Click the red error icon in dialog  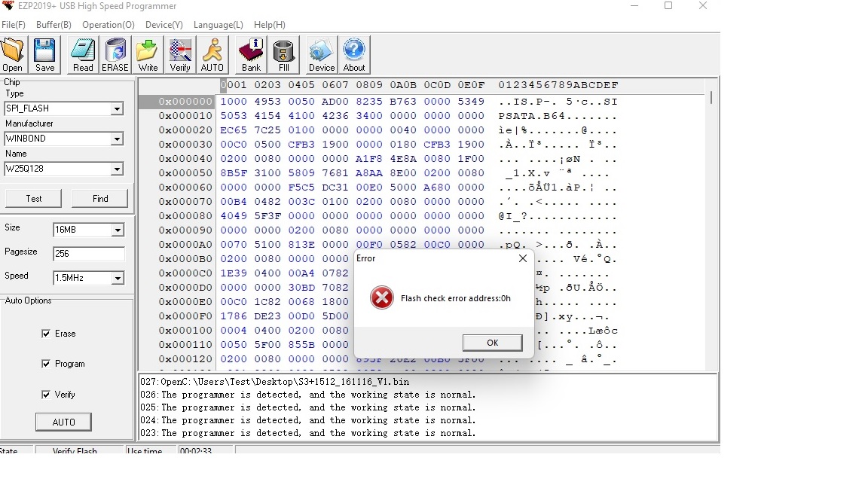[382, 297]
